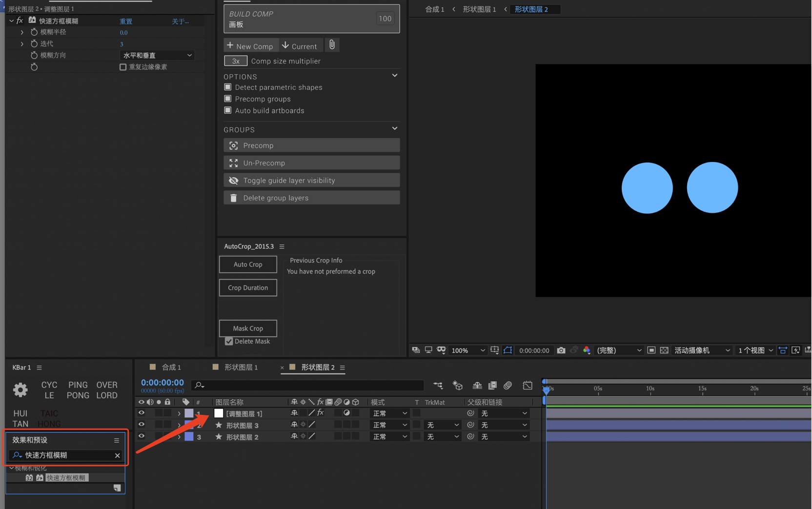
Task: Open the graph editor icon
Action: click(528, 386)
